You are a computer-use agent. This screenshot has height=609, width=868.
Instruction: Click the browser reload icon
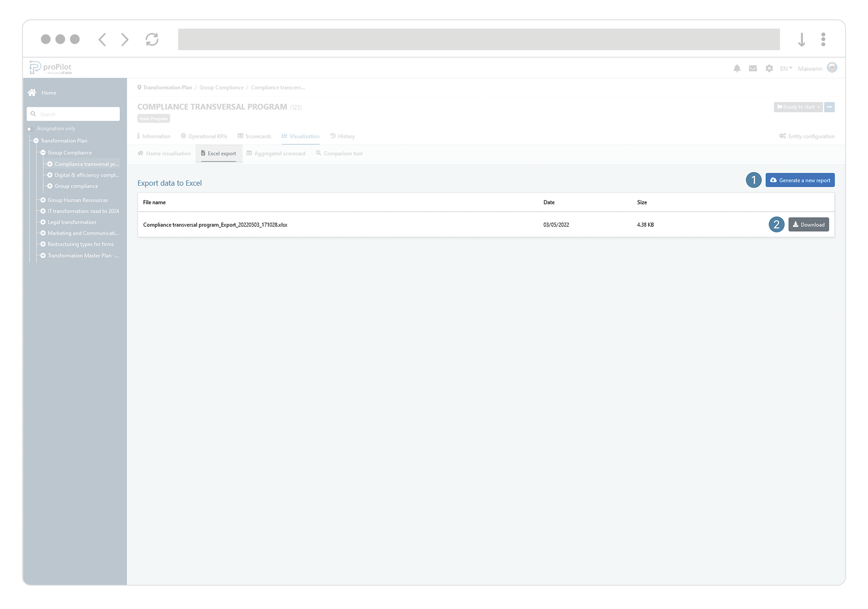tap(152, 39)
